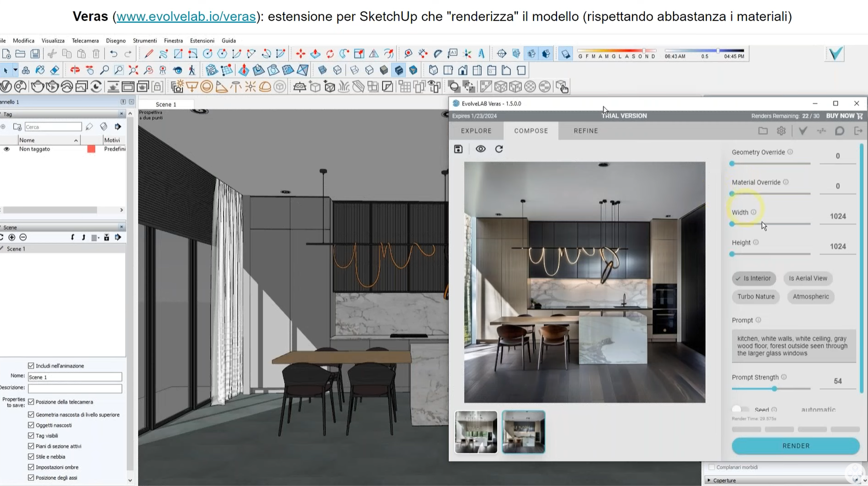The height and width of the screenshot is (486, 868).
Task: Click the Prompt Strength slider handle
Action: coord(774,389)
